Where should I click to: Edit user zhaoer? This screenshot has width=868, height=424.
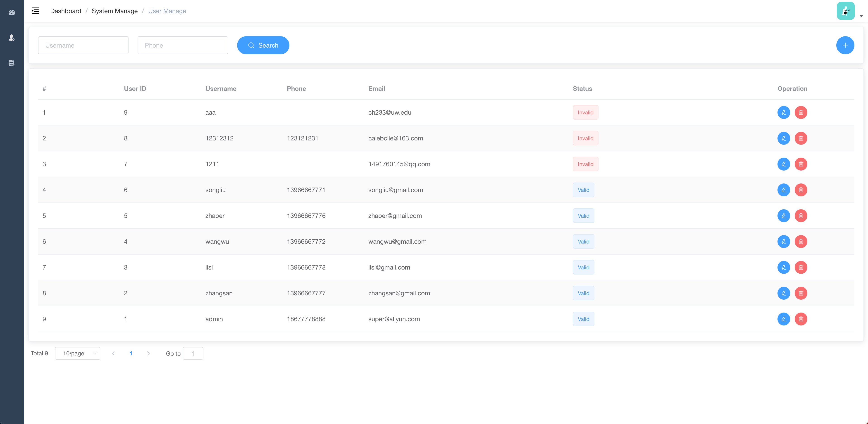click(x=783, y=216)
